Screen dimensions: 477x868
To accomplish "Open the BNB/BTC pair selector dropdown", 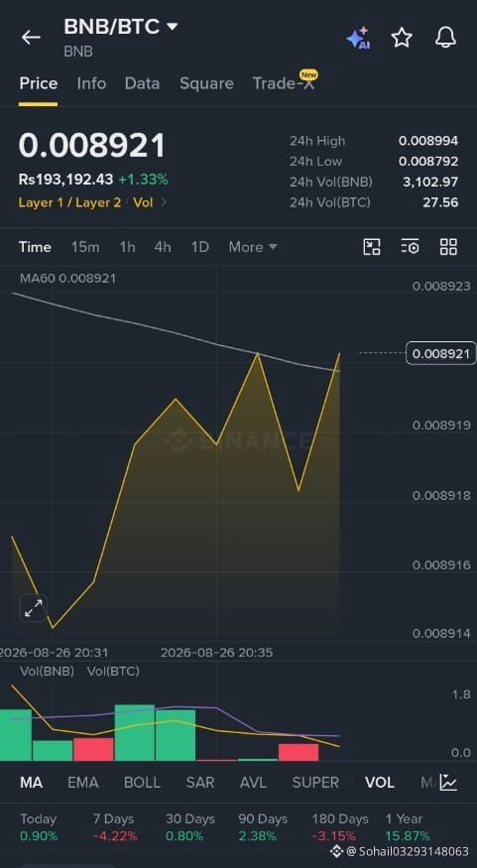I will 121,26.
